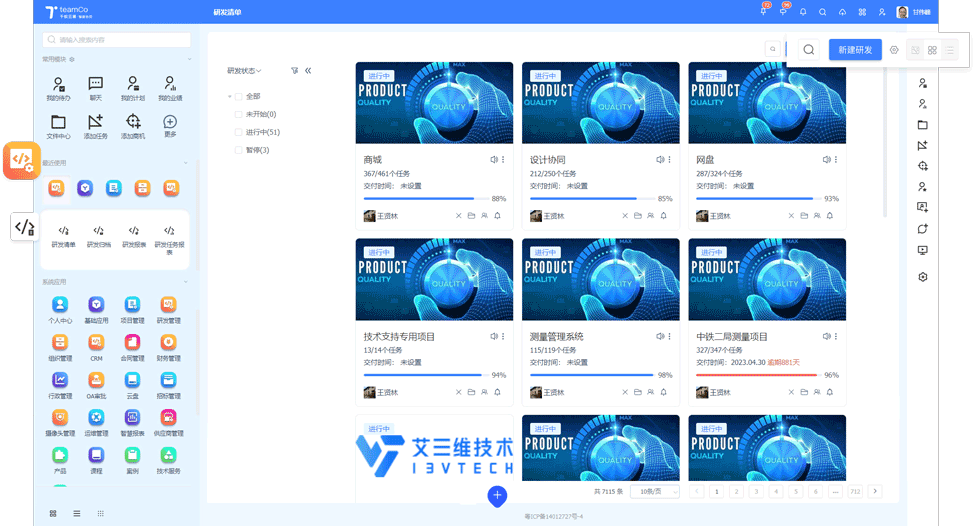Open the OA审批 app
This screenshot has width=975, height=526.
[x=96, y=385]
